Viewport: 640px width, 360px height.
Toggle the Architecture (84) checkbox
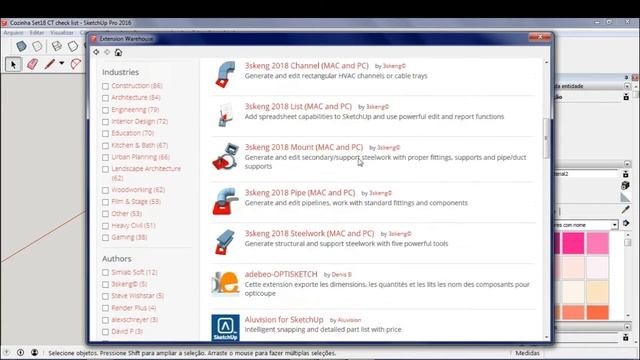[106, 98]
